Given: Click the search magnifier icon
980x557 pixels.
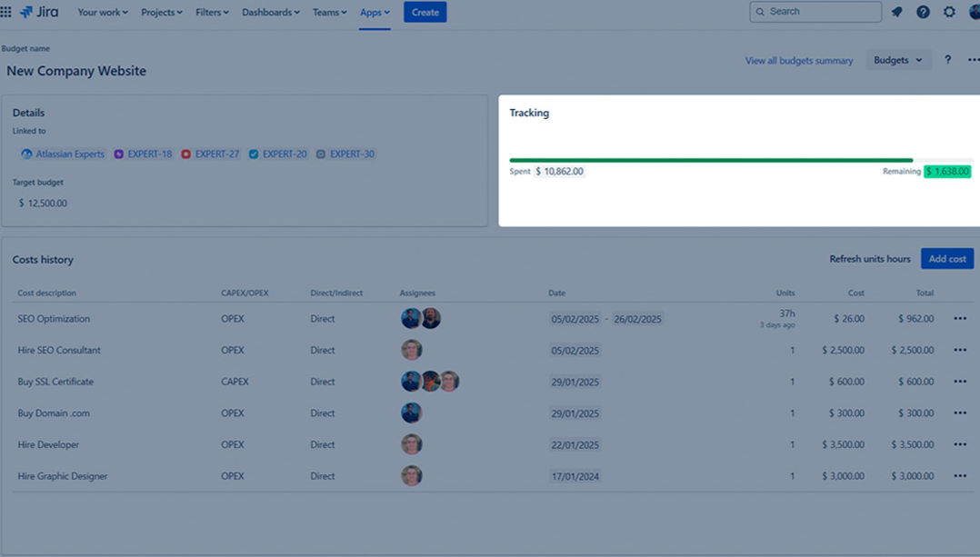Looking at the screenshot, I should pos(761,12).
